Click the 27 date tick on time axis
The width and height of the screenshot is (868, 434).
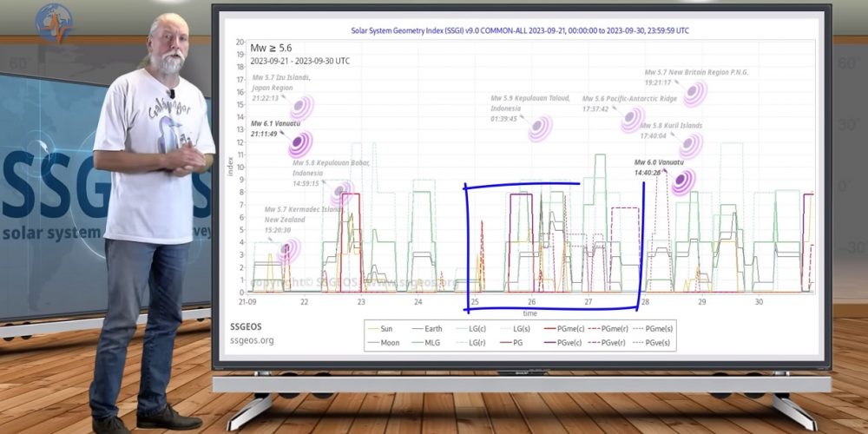pyautogui.click(x=588, y=302)
